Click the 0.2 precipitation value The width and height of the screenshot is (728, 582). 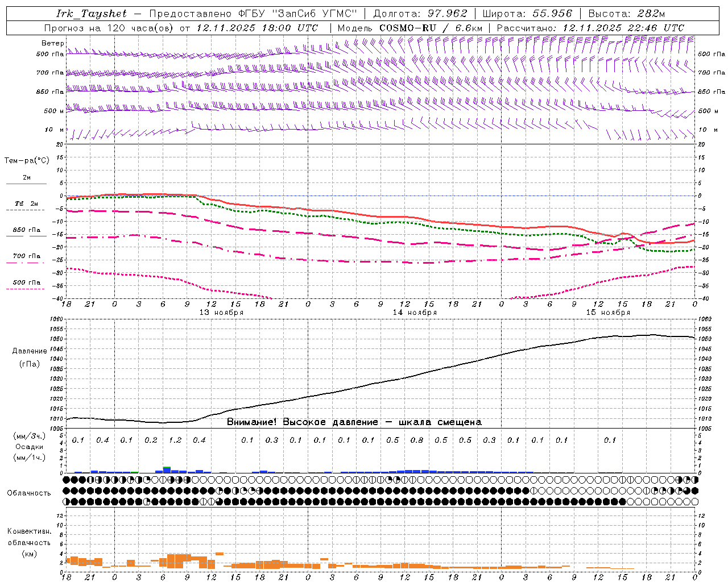click(x=151, y=440)
